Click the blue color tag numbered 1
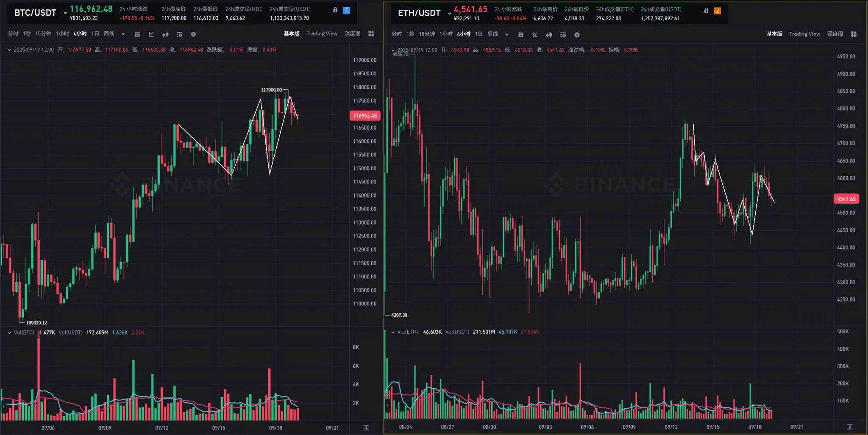 346,10
